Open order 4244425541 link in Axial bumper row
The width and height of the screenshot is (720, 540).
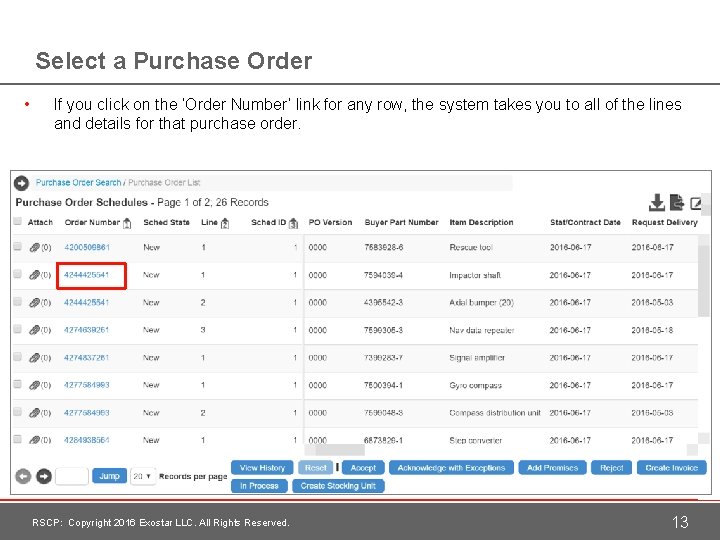(x=86, y=303)
